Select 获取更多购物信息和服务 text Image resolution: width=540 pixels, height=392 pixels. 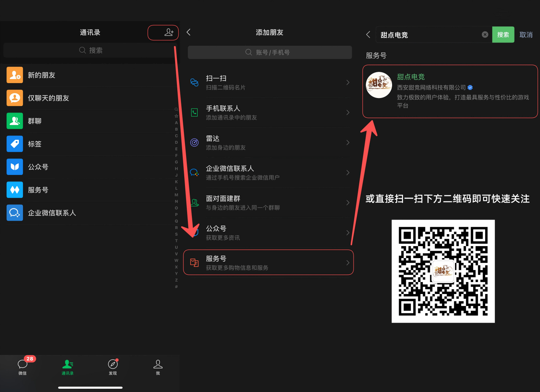[237, 268]
